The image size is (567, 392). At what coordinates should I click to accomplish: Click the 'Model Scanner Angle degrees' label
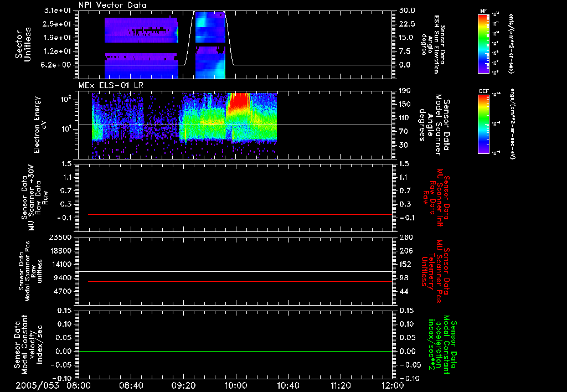click(434, 126)
